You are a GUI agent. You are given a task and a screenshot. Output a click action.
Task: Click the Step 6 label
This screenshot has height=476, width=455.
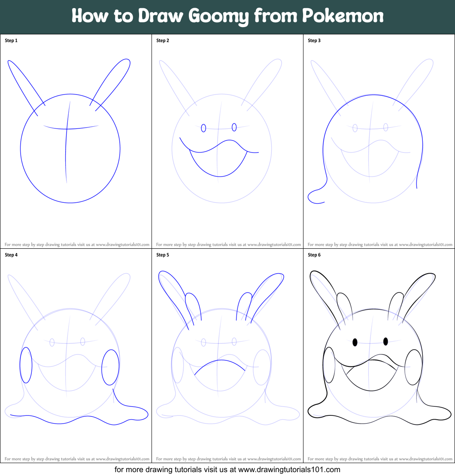pyautogui.click(x=314, y=254)
